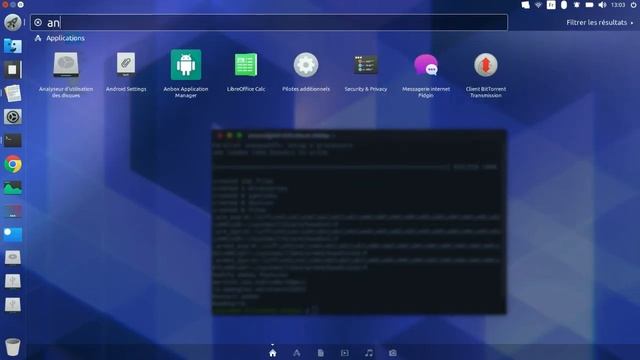This screenshot has width=640, height=360.
Task: Click the dash search field containing 'an'
Action: [x=269, y=22]
